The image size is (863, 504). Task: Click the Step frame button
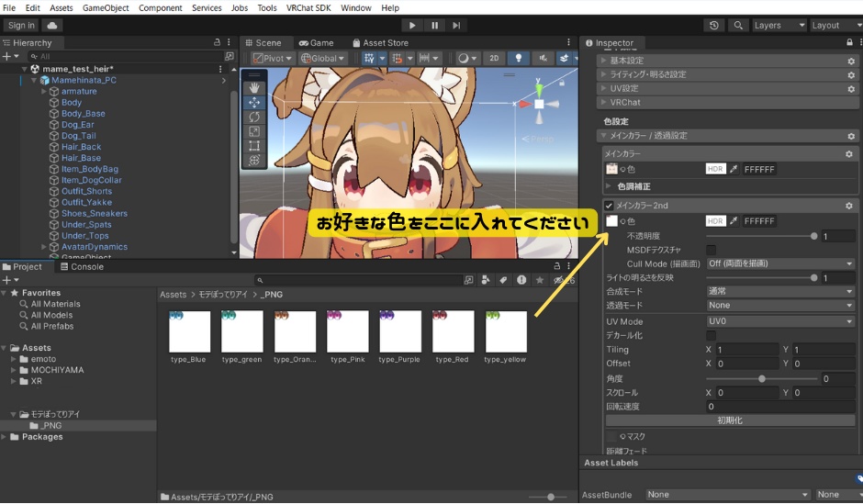[x=456, y=26]
